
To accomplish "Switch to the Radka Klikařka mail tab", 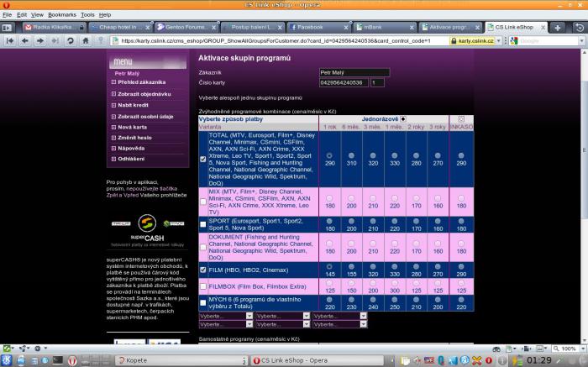I will [x=54, y=28].
